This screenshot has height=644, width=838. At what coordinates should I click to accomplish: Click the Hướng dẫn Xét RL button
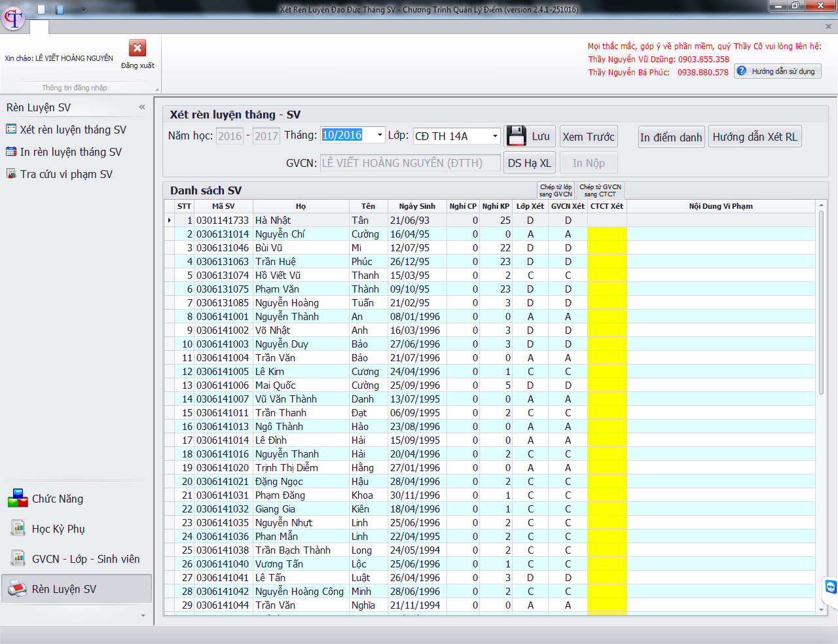click(755, 137)
